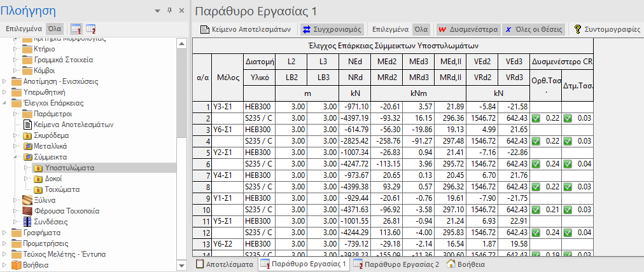The height and width of the screenshot is (272, 644).
Task: Open Πλοήγηση panel options dropdown arrow
Action: [157, 11]
